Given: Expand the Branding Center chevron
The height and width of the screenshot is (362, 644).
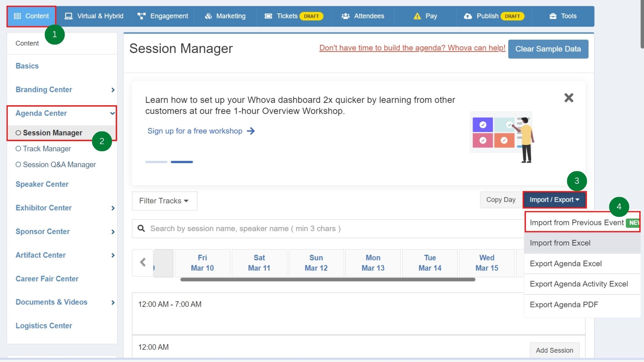Looking at the screenshot, I should tap(113, 90).
